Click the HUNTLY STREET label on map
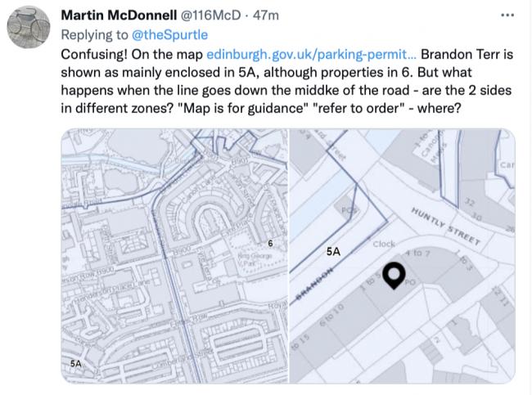Viewport: 532px width, 395px height. pyautogui.click(x=446, y=227)
